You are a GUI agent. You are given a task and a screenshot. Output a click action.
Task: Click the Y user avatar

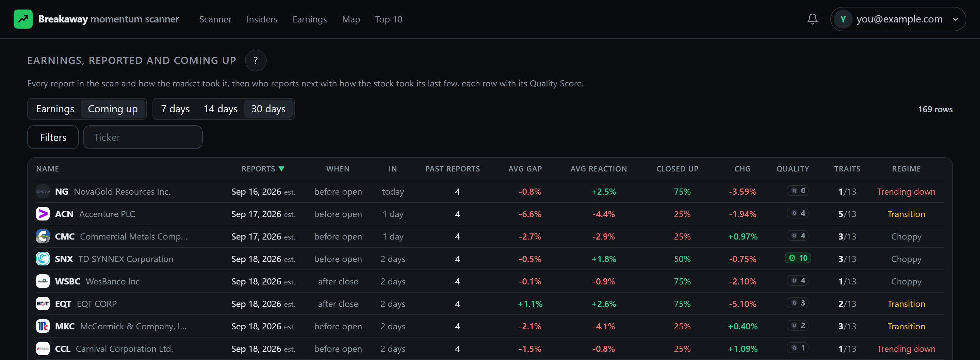tap(843, 19)
